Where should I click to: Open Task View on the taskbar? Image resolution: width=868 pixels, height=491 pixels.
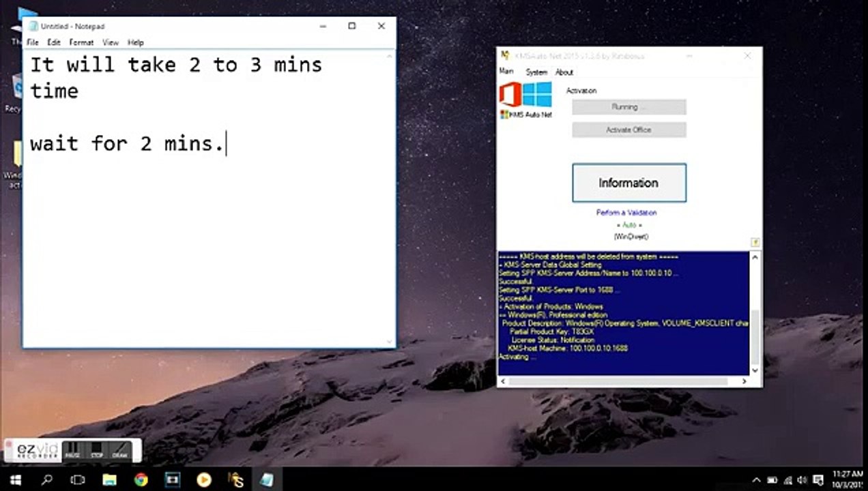point(78,479)
